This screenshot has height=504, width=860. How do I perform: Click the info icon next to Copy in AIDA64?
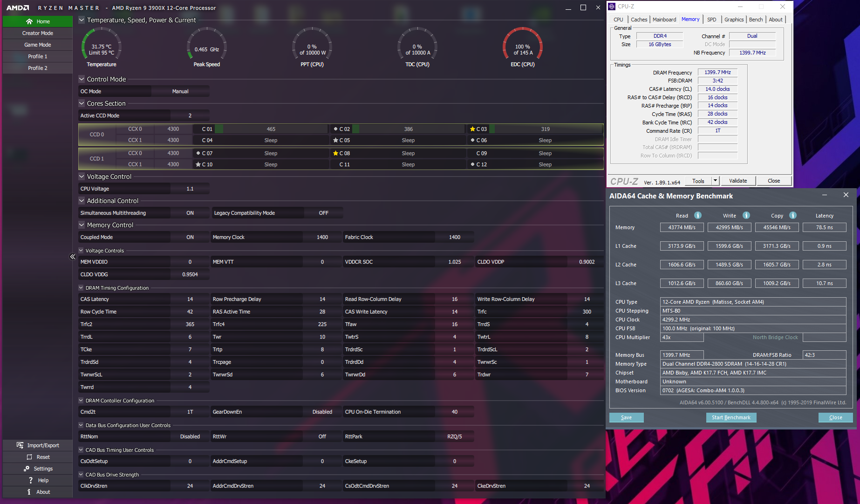coord(793,215)
